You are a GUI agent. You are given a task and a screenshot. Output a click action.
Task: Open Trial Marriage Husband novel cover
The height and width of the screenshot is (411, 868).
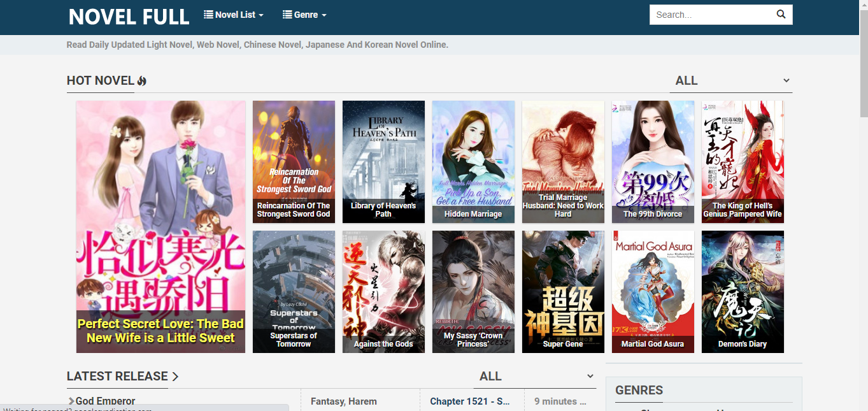563,162
